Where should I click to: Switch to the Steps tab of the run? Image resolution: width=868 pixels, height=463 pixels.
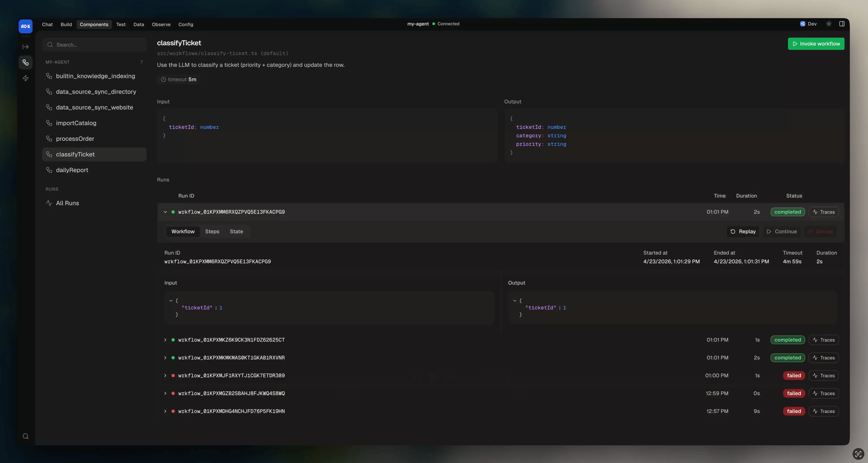[x=212, y=231]
